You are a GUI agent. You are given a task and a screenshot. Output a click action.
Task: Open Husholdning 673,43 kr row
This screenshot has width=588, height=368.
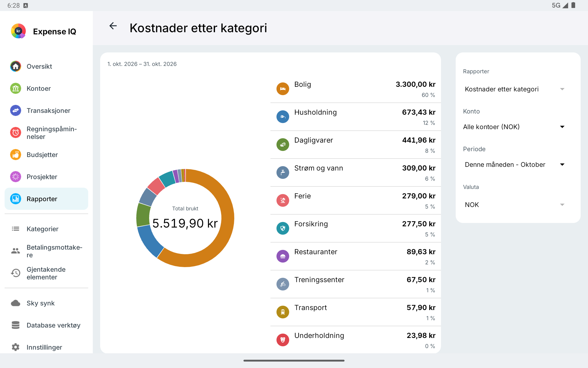356,117
